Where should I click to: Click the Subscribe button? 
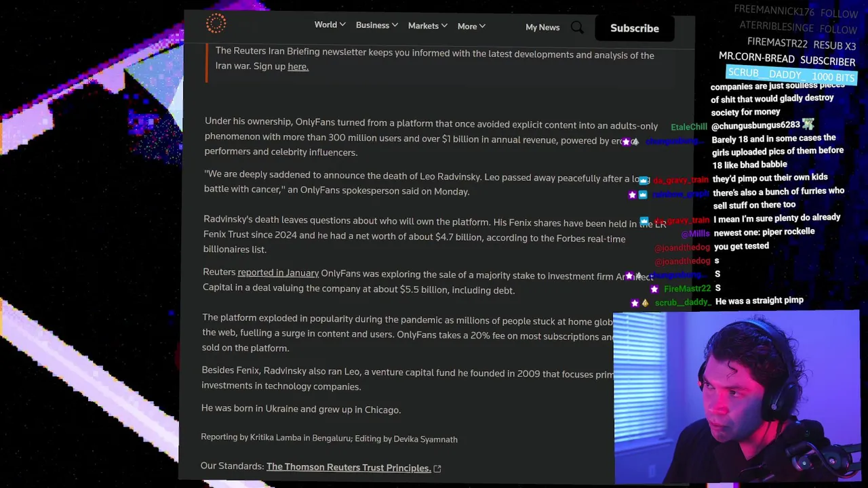634,28
